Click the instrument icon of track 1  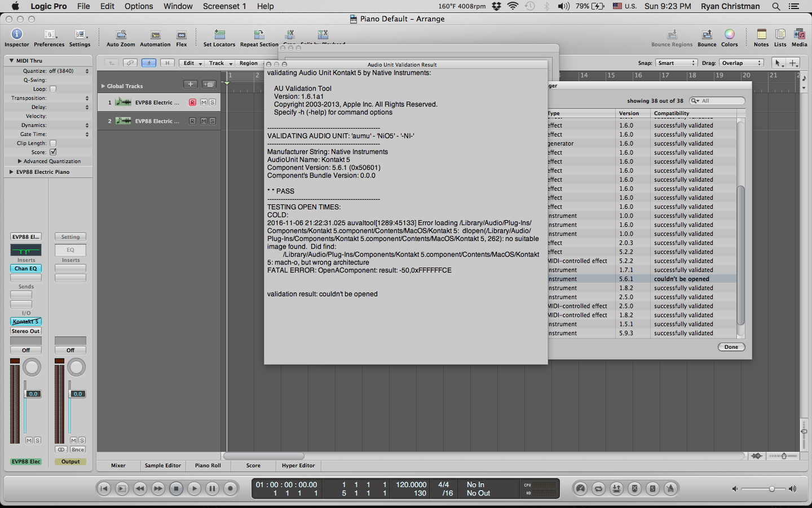coord(123,102)
